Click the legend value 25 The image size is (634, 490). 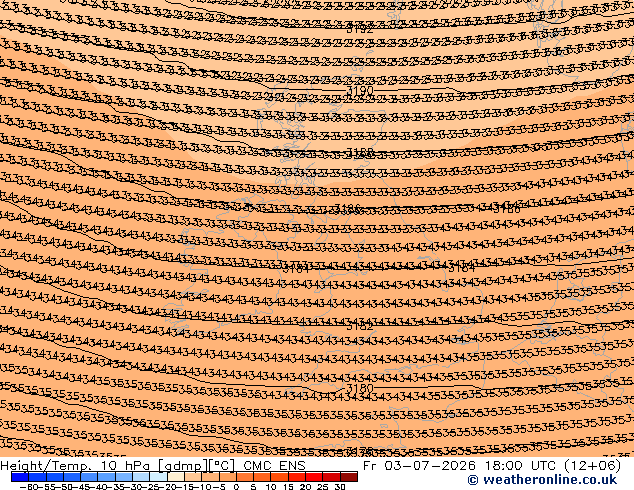(x=323, y=486)
